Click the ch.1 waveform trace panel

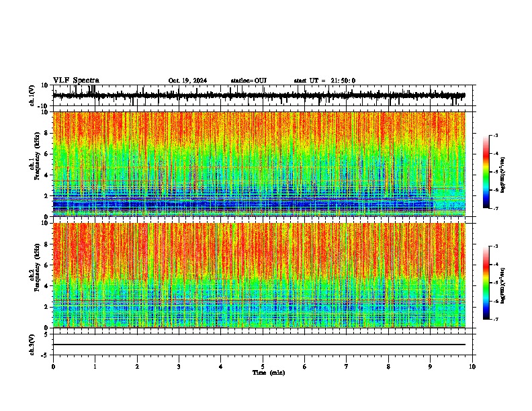(262, 95)
